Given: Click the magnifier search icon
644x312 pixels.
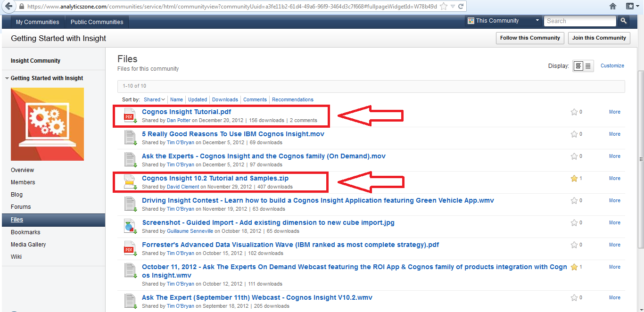Looking at the screenshot, I should 623,21.
